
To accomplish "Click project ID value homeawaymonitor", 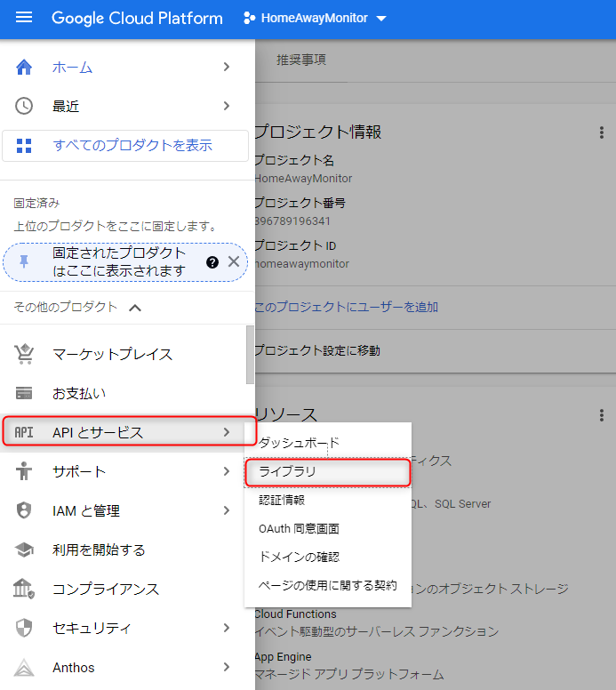I will pos(302,263).
